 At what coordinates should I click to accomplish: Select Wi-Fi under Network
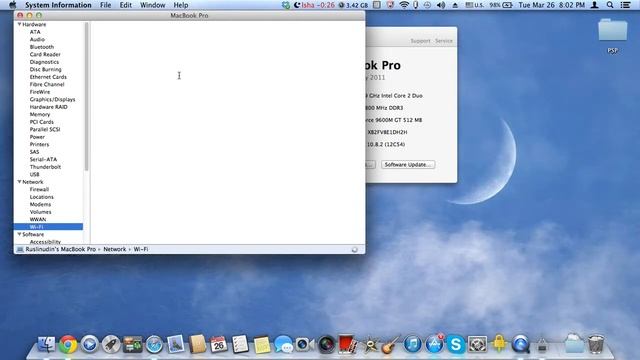pyautogui.click(x=48, y=227)
